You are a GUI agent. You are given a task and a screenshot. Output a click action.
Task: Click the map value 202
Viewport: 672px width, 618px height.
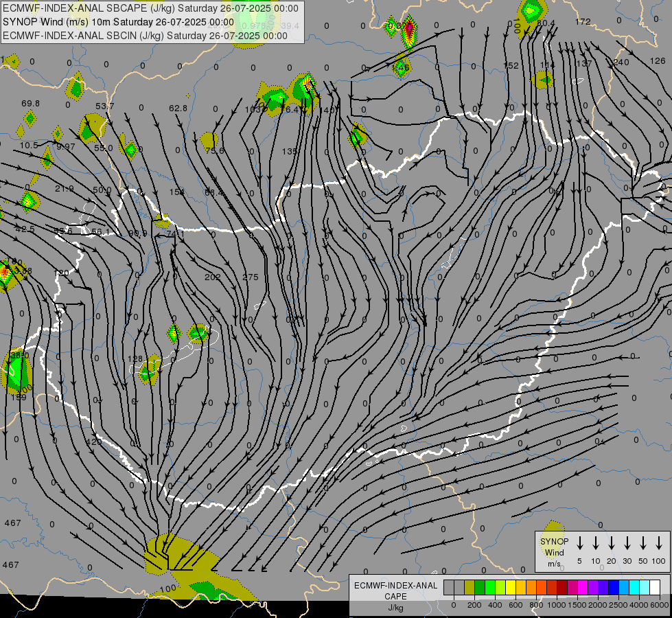coord(212,277)
